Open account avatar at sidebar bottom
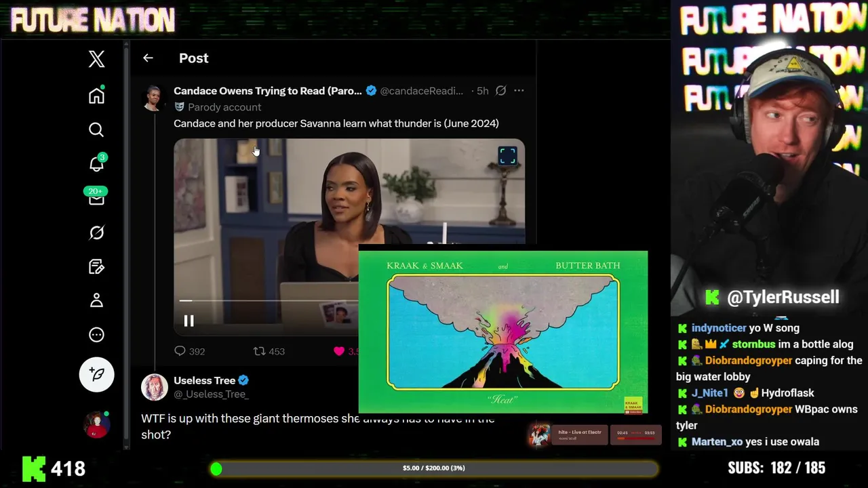 (96, 424)
